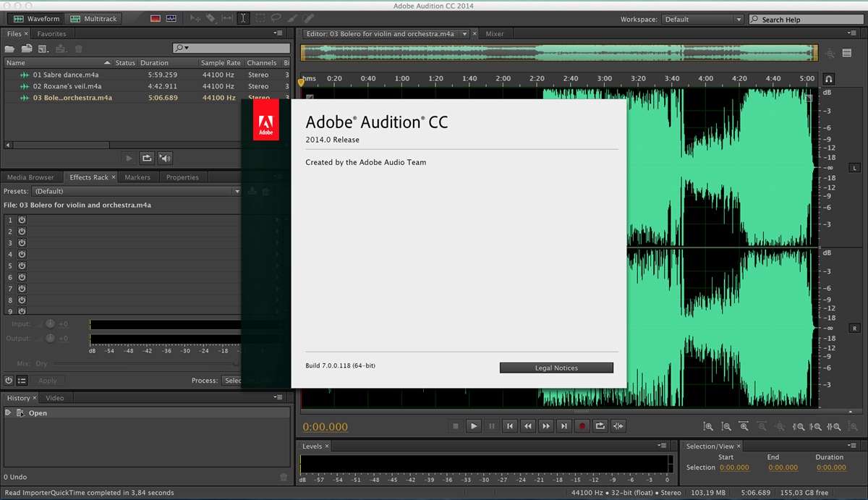Open the Files panel options menu

[278, 33]
